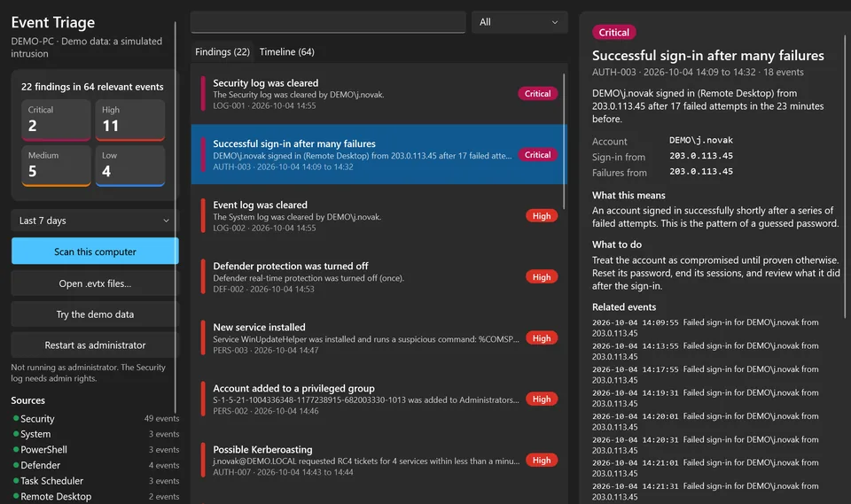Click High badge on privileged group row
The width and height of the screenshot is (851, 504).
541,399
